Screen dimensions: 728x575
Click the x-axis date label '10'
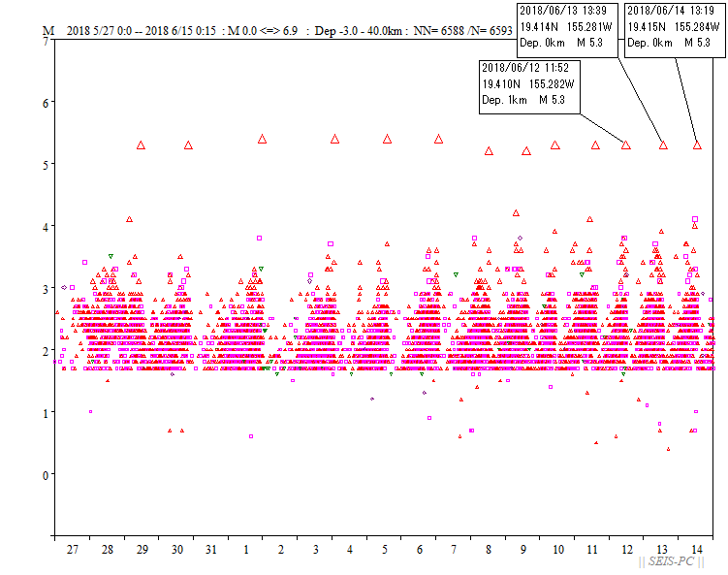[x=558, y=550]
